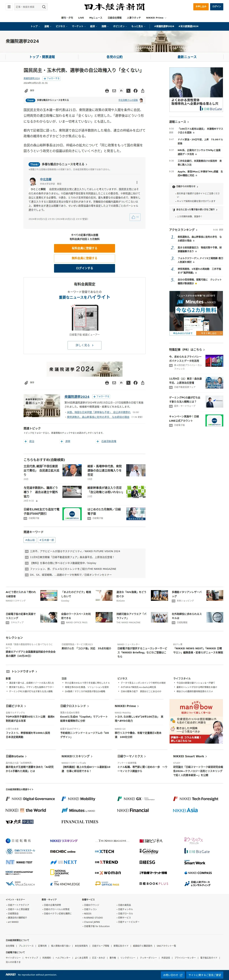
Task: Share to note via icon under the headline
Action: (121, 91)
